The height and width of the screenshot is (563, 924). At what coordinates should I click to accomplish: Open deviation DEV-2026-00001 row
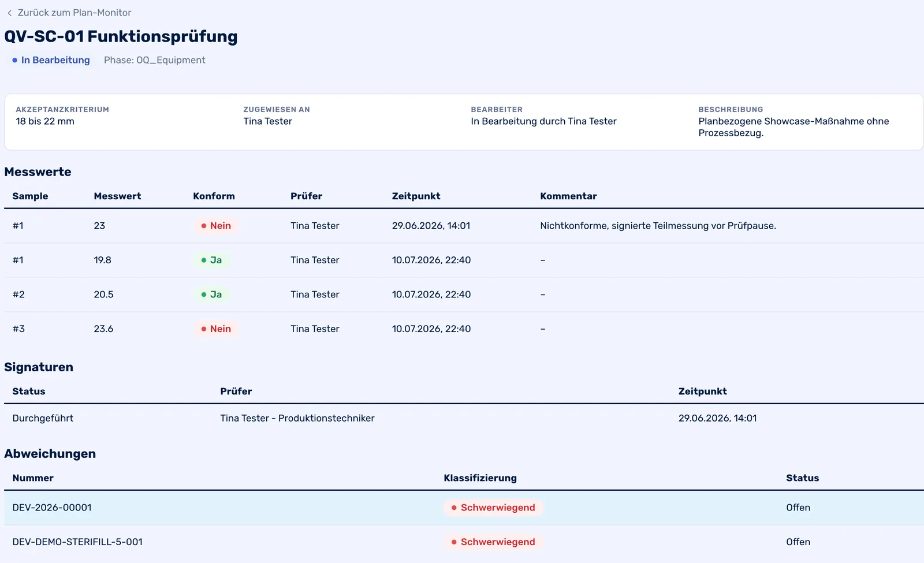(x=464, y=508)
